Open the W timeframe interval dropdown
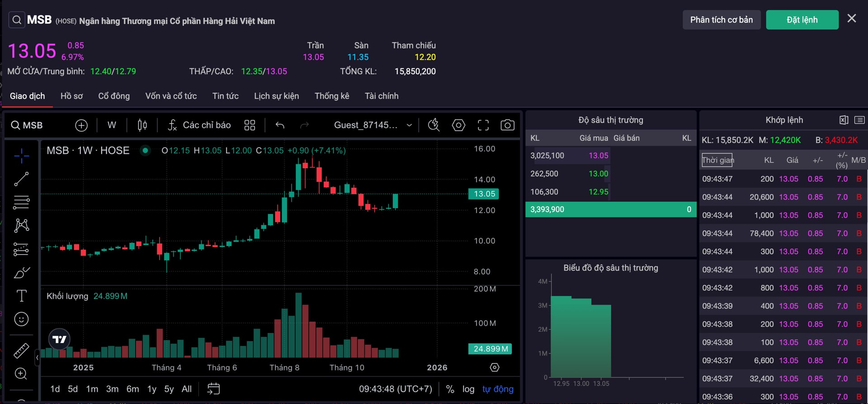The height and width of the screenshot is (404, 868). [x=112, y=125]
